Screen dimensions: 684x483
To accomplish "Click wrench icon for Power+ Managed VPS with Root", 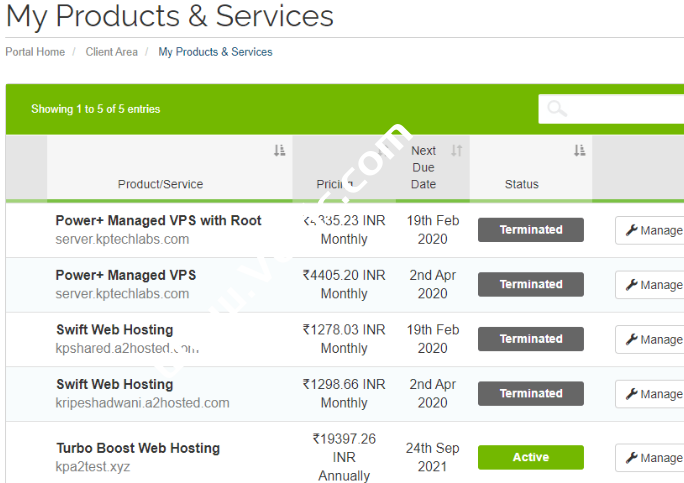I will click(x=631, y=230).
